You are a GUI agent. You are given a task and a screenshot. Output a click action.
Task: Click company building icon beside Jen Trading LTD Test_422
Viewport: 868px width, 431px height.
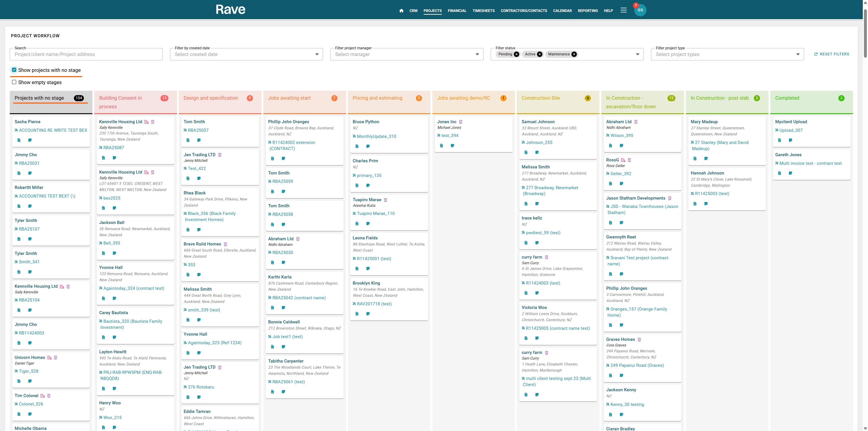coord(220,155)
